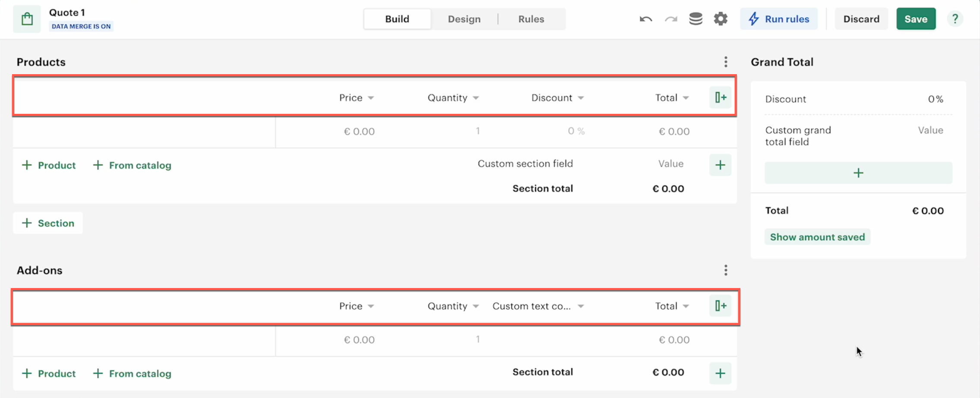Open quote settings gear icon
Image resolution: width=980 pixels, height=398 pixels.
pyautogui.click(x=721, y=19)
